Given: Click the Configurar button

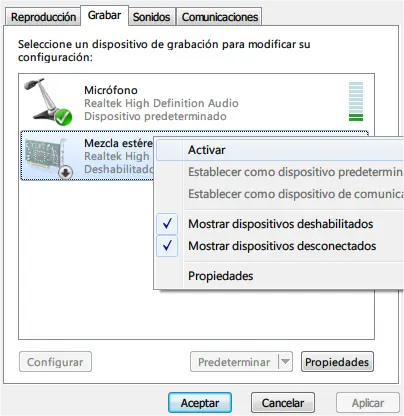Looking at the screenshot, I should point(55,362).
